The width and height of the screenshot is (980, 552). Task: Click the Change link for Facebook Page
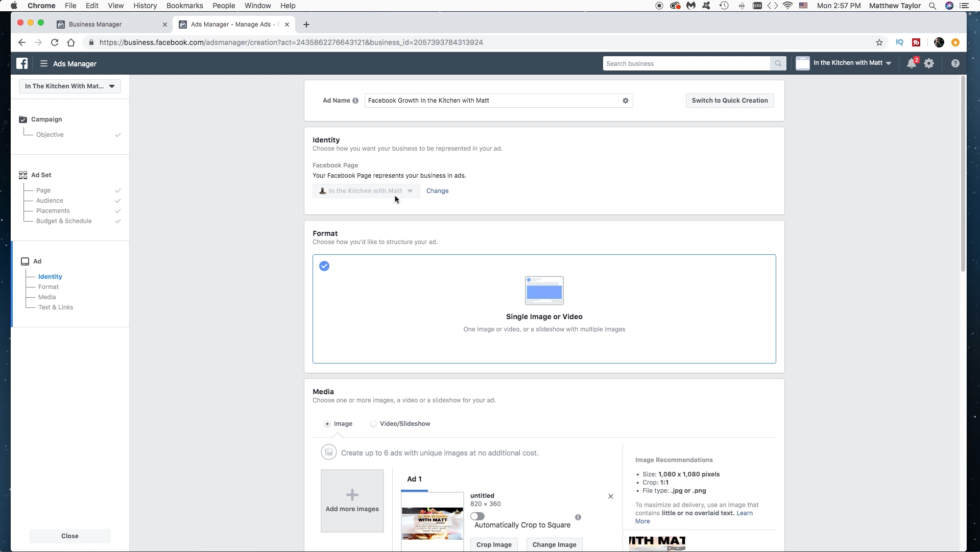coord(437,191)
